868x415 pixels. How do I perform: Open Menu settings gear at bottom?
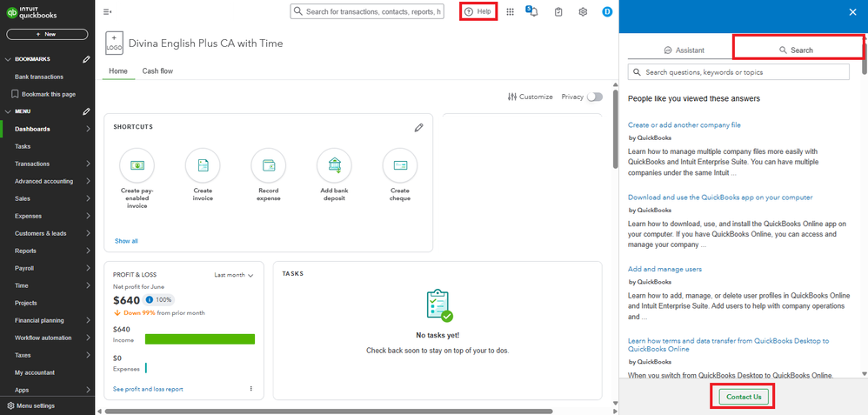pos(10,405)
